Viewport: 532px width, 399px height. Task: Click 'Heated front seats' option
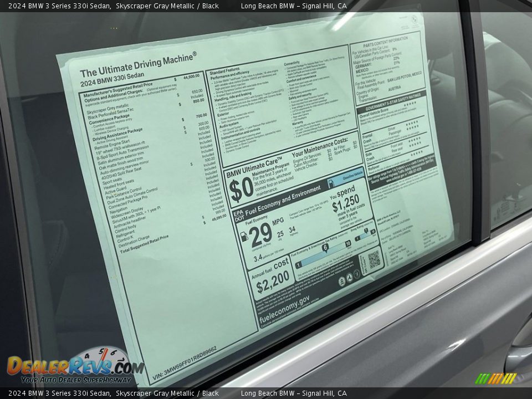point(119,185)
